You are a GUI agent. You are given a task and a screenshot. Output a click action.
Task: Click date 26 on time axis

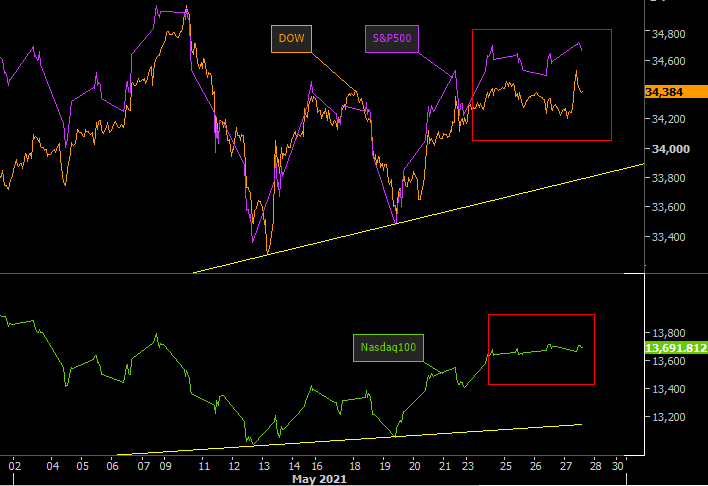click(x=536, y=466)
